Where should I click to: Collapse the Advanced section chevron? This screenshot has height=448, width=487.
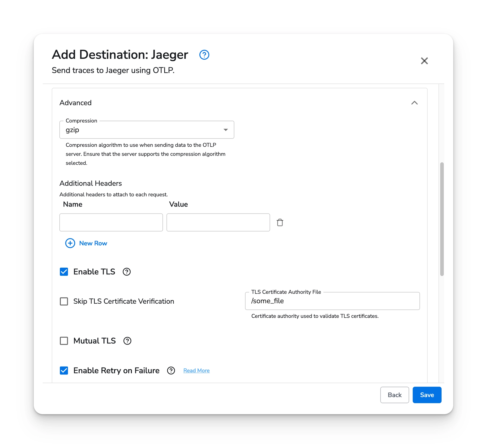click(x=414, y=103)
